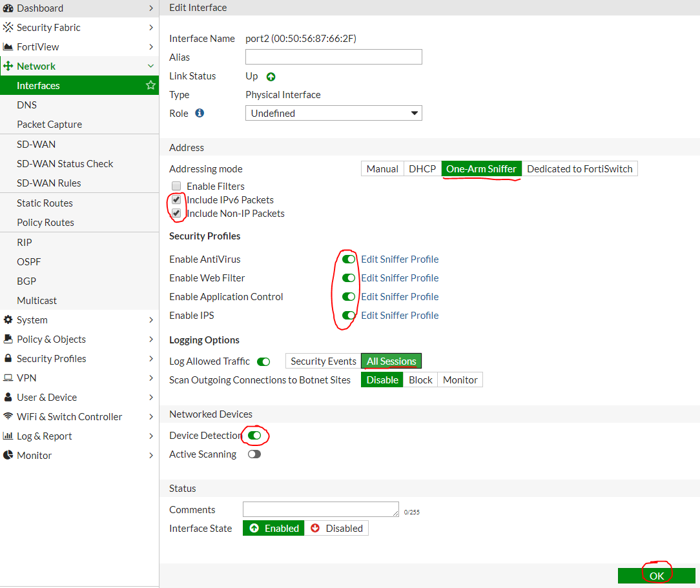Click the Monitor pie-chart icon

tap(8, 455)
